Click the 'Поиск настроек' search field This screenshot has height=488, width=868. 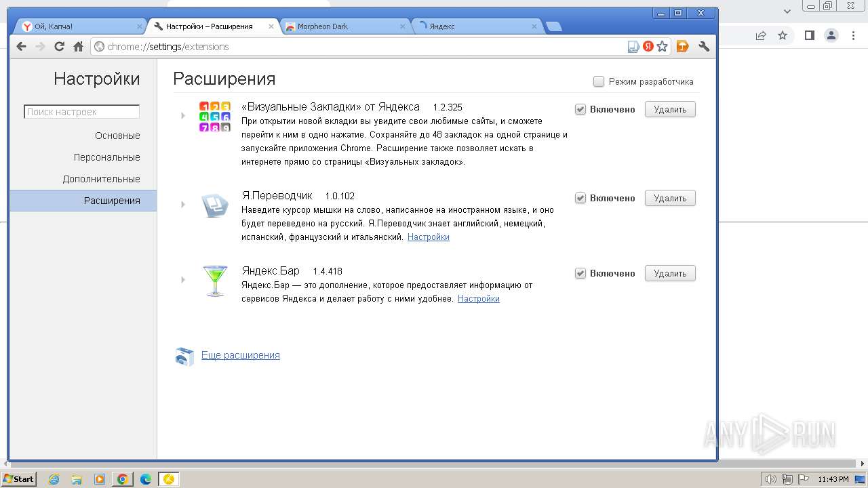click(x=82, y=112)
